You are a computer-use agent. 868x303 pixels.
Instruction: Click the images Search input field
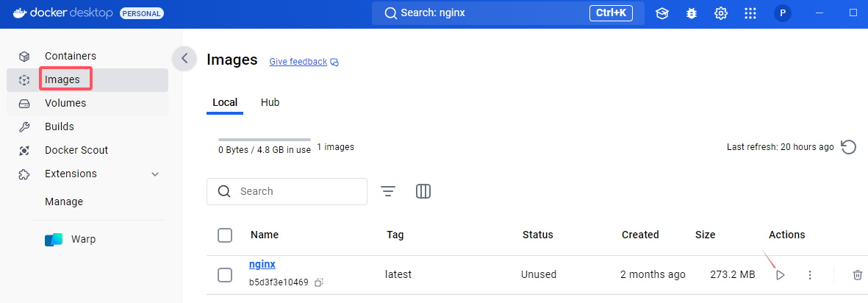tap(287, 191)
